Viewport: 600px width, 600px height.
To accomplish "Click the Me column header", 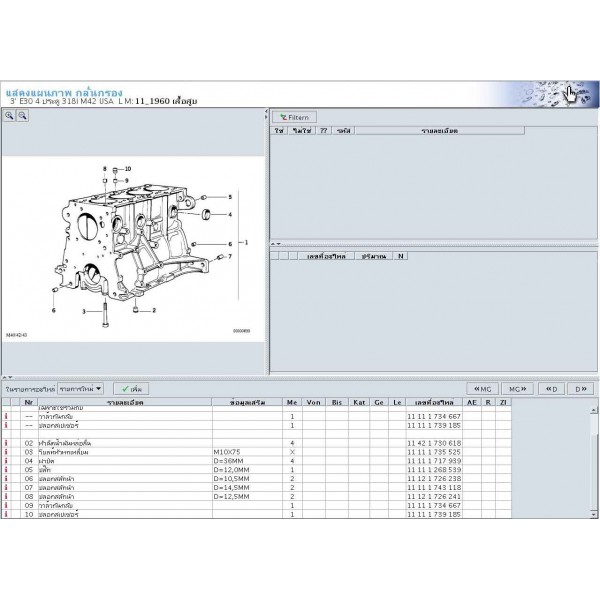I will (292, 403).
